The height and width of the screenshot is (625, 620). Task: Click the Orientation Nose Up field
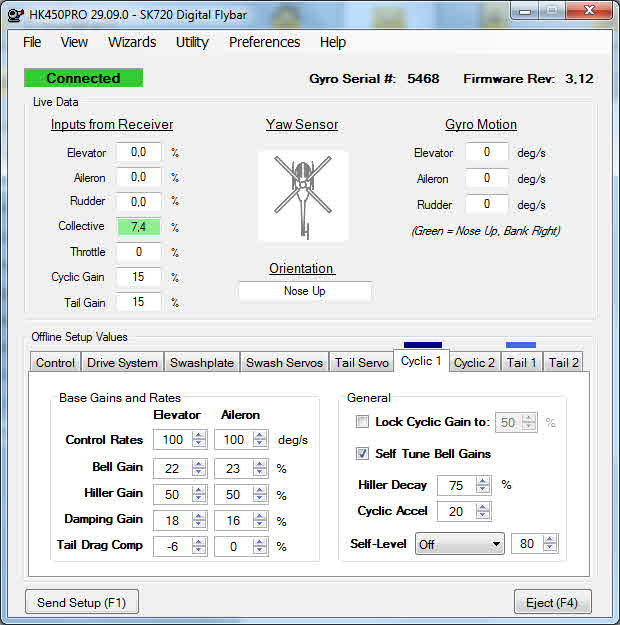tap(305, 291)
